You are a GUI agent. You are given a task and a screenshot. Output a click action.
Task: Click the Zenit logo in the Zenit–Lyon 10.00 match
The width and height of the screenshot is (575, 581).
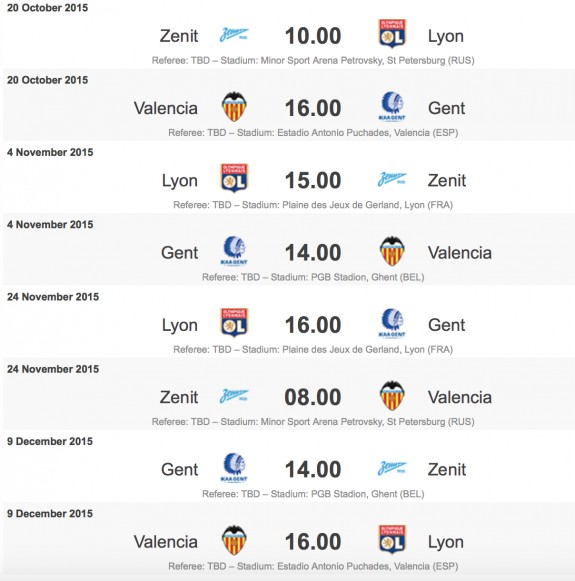[x=234, y=35]
